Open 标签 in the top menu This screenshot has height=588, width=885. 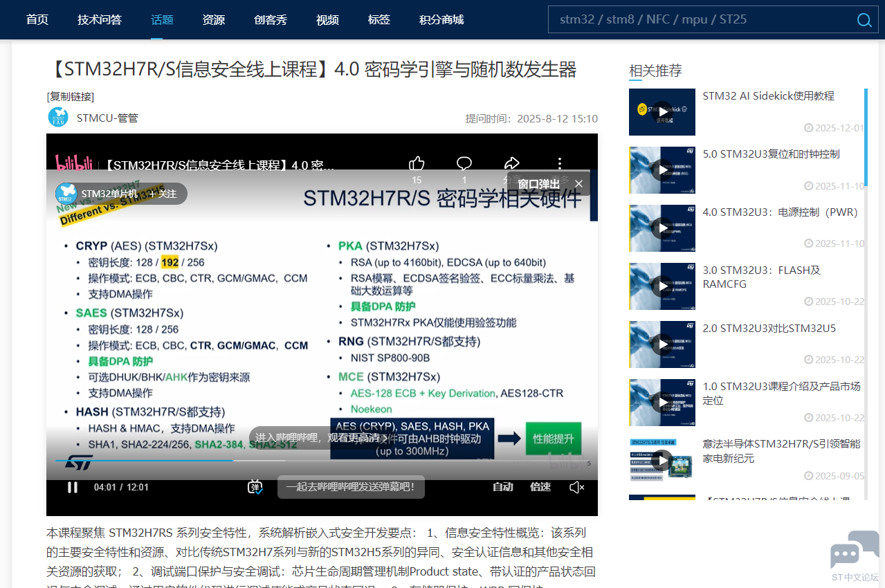(x=379, y=19)
